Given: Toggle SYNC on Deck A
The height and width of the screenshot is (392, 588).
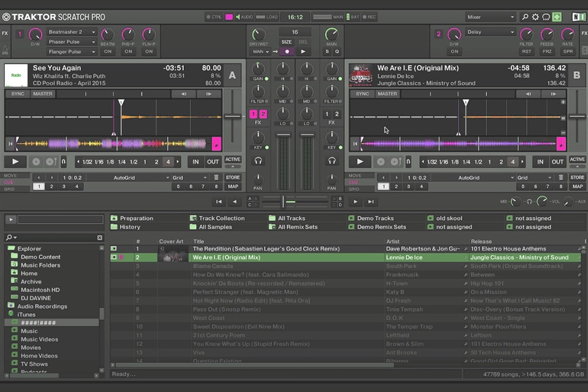Looking at the screenshot, I should point(18,94).
